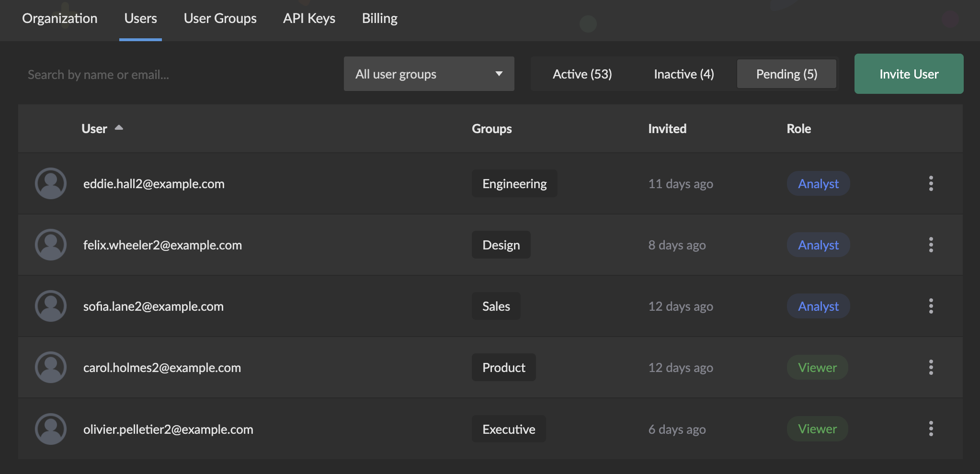Click avatar icon of olivier.pelletier2@example.com
980x474 pixels.
click(x=51, y=429)
